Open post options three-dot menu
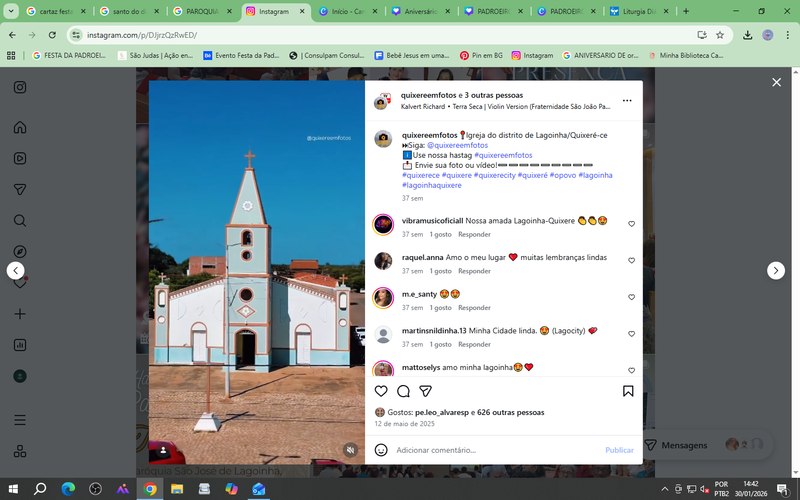Screen dimensions: 800x500 click(627, 101)
